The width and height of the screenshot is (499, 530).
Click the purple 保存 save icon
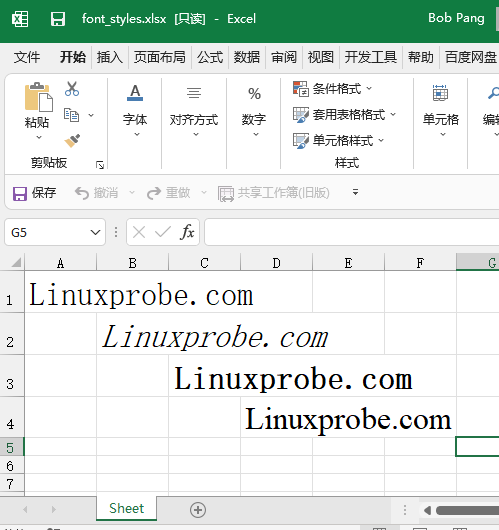pyautogui.click(x=20, y=194)
